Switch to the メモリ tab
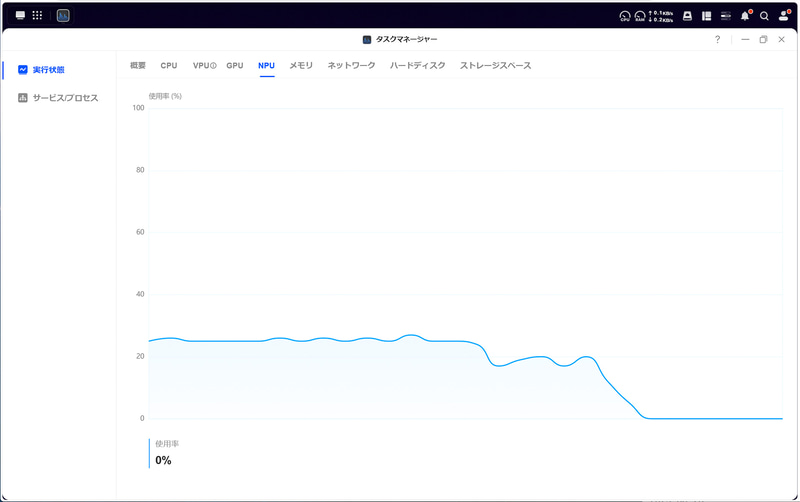800x502 pixels. [301, 66]
